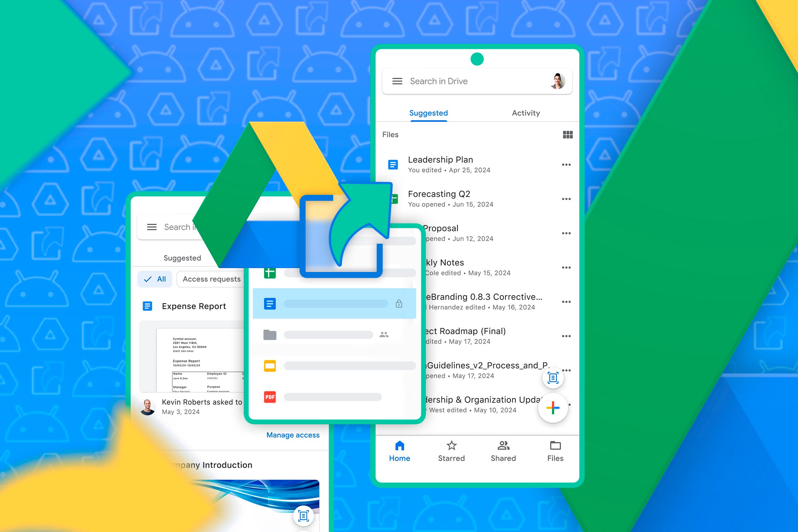Tap the floating add new button
This screenshot has height=532, width=798.
(552, 408)
